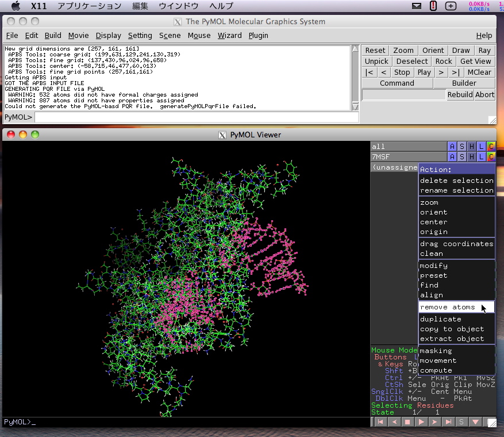Click the PyMOL> command input field
This screenshot has width=504, height=437.
click(197, 117)
